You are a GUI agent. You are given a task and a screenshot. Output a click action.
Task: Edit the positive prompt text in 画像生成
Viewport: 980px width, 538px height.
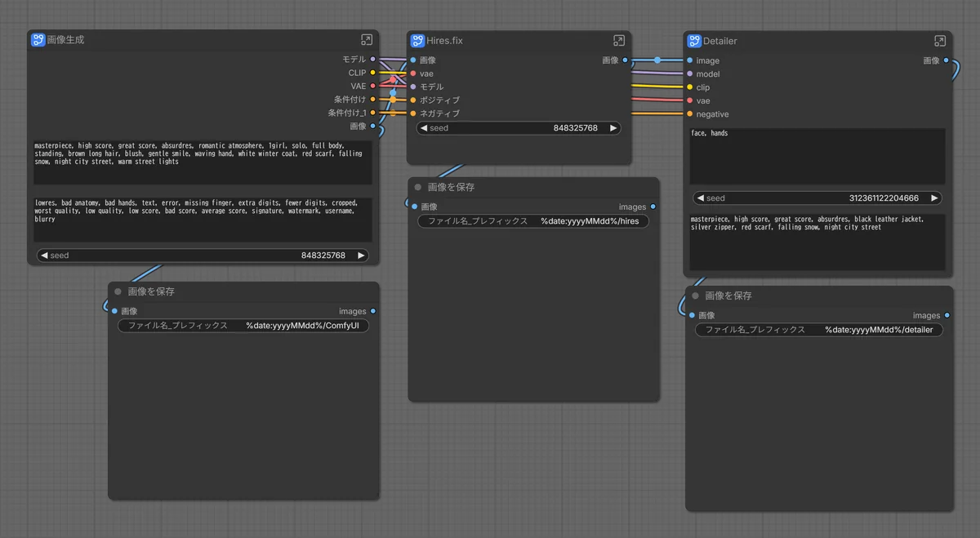[203, 162]
